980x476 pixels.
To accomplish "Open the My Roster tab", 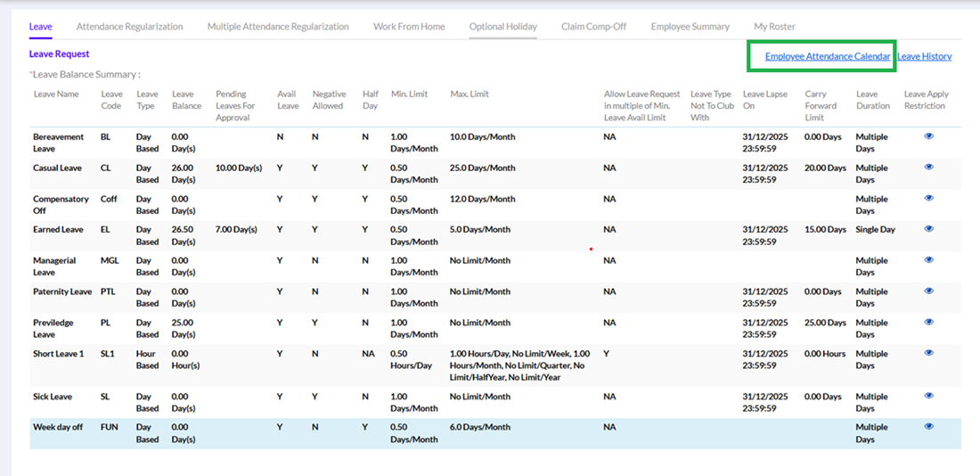I will click(x=774, y=27).
